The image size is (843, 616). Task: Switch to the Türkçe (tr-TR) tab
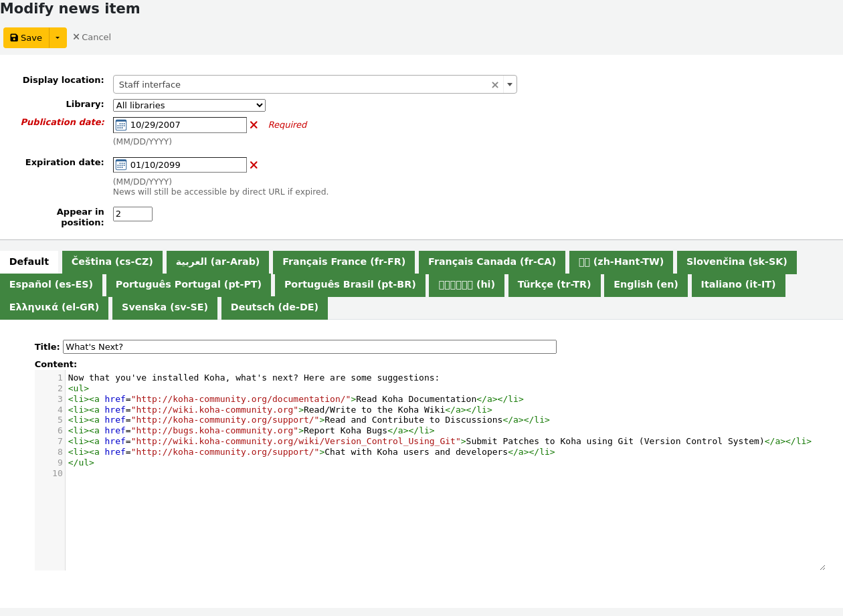click(555, 285)
